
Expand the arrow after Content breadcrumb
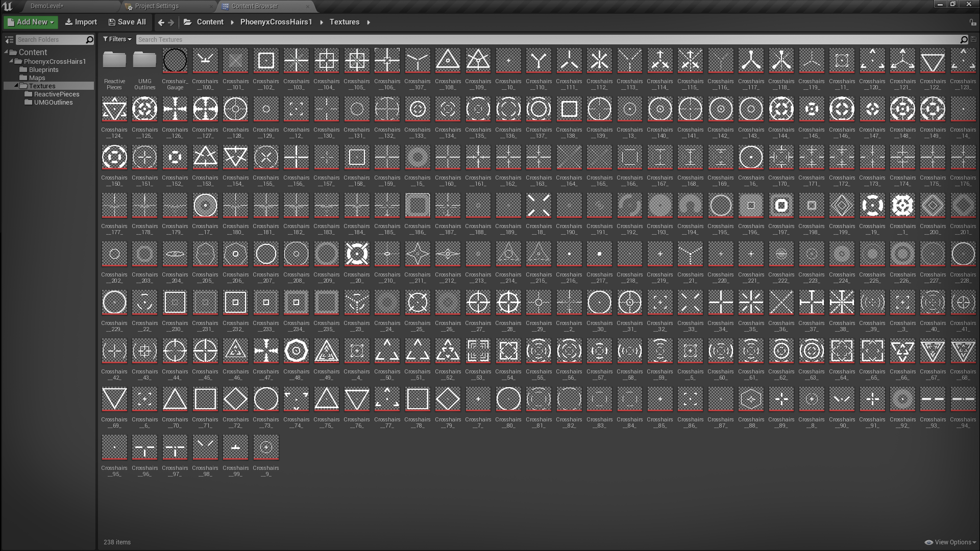pyautogui.click(x=232, y=22)
